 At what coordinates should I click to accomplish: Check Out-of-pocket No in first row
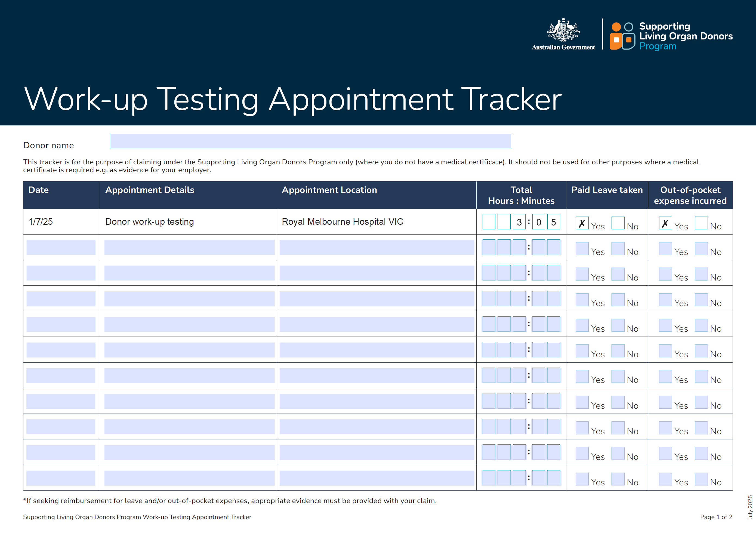701,223
